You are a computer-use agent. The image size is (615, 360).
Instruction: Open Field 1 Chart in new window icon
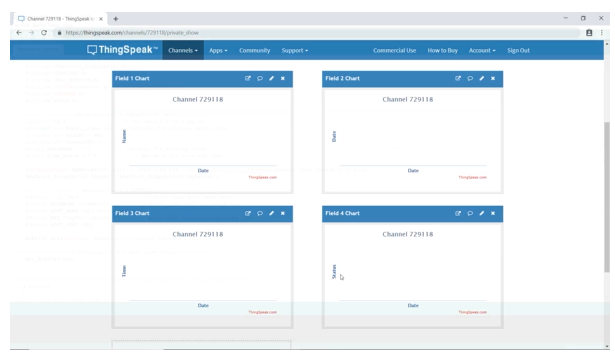click(247, 78)
